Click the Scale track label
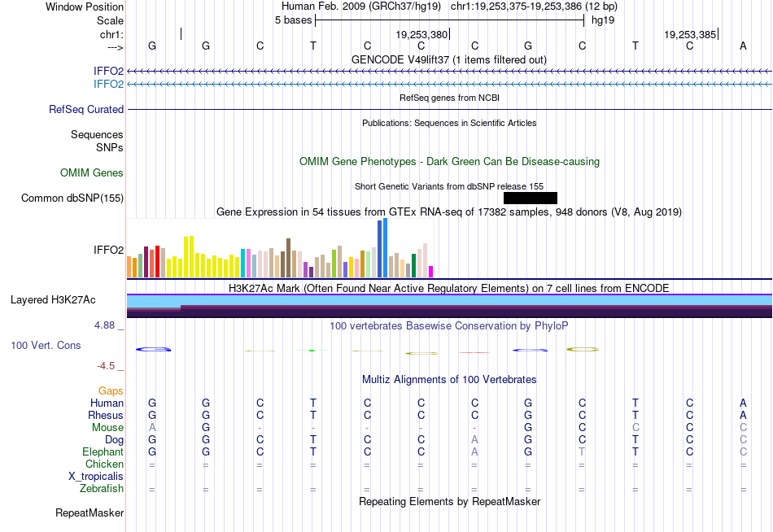Viewport: 773px width, 532px height. (x=110, y=20)
